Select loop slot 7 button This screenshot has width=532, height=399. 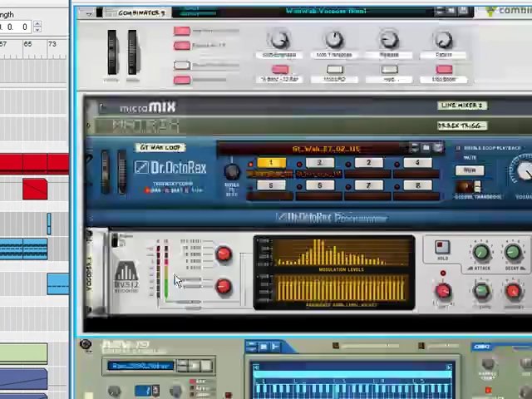(x=369, y=185)
